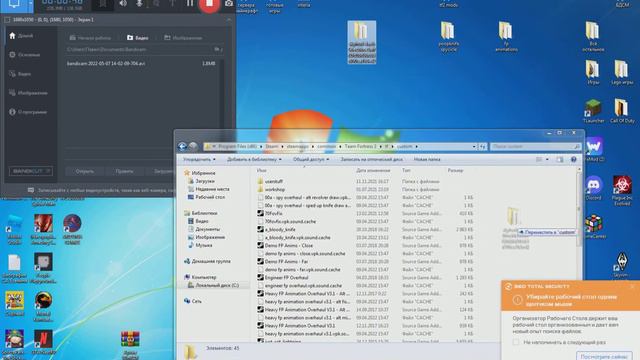Click the Посмотрите сейчас button
The image size is (640, 360).
[x=604, y=356]
